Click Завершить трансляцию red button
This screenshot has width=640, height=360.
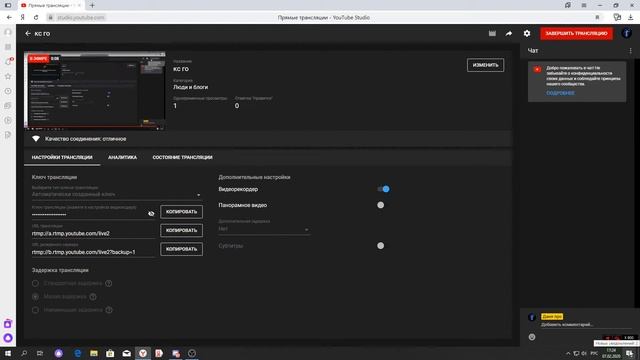click(x=576, y=33)
